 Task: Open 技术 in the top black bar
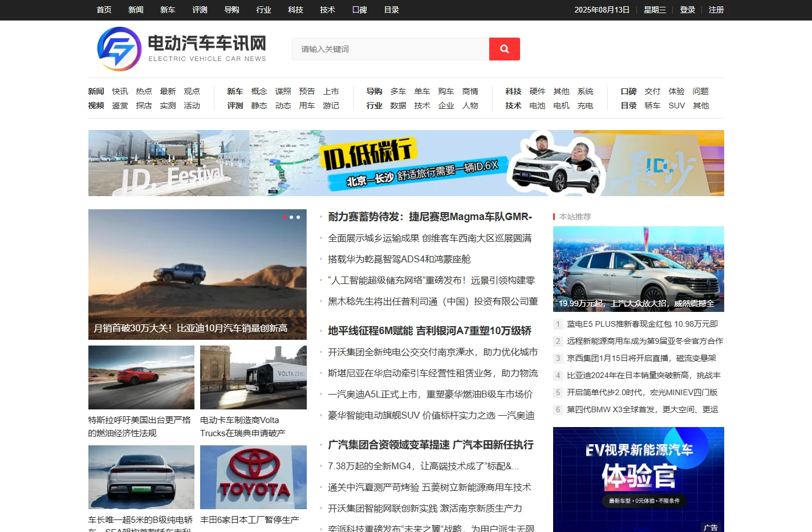click(x=327, y=10)
